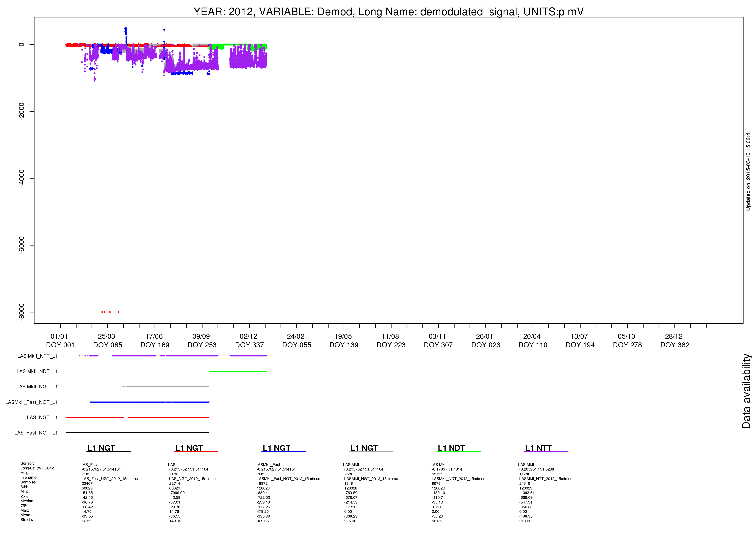The width and height of the screenshot is (756, 535).
Task: Click the x-axis label 'DOY 278'
Action: (x=627, y=345)
